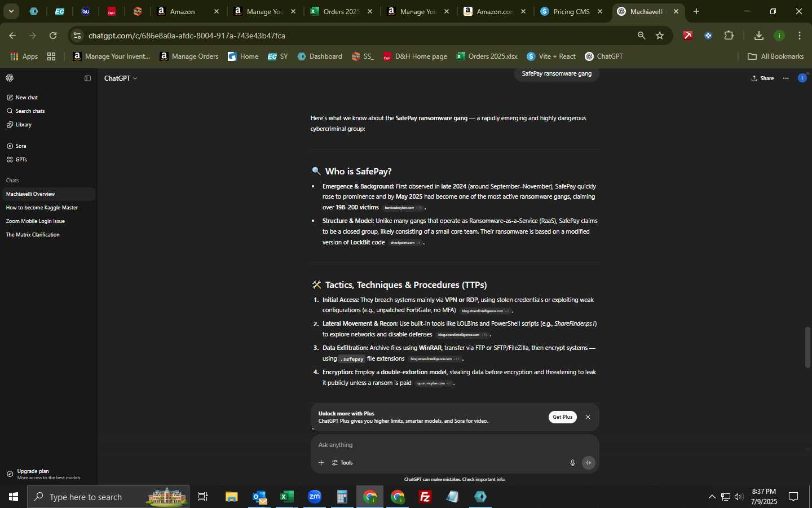Viewport: 812px width, 508px height.
Task: Open GPTs in sidebar
Action: point(17,160)
